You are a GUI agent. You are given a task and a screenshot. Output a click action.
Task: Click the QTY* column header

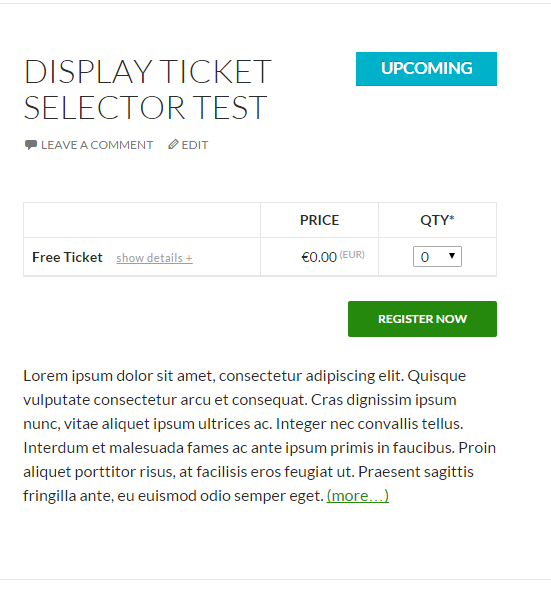(x=437, y=220)
